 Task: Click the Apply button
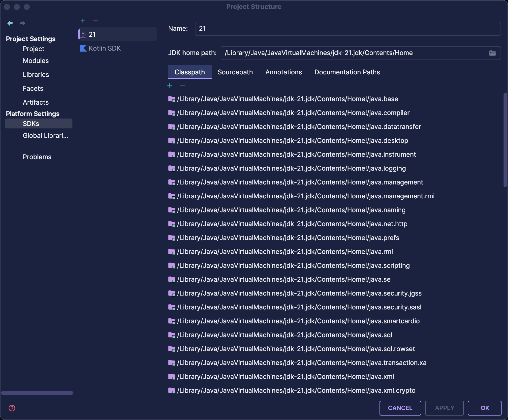pyautogui.click(x=444, y=408)
